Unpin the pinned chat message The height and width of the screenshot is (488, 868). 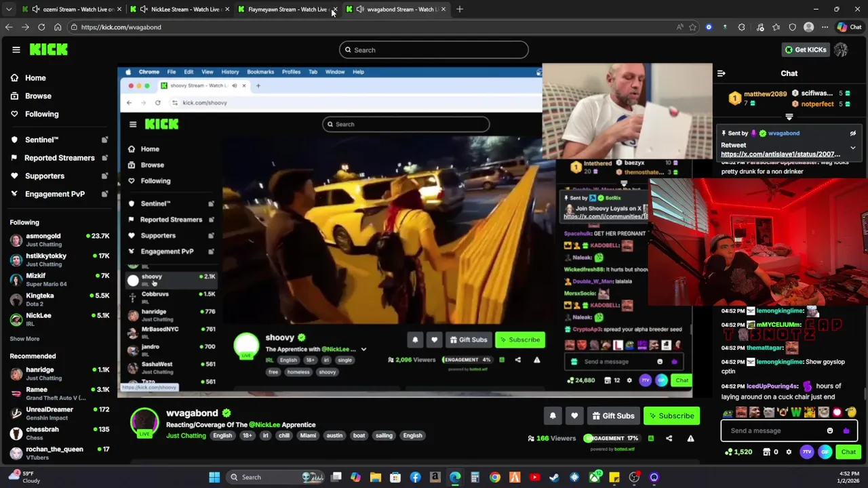coord(853,134)
